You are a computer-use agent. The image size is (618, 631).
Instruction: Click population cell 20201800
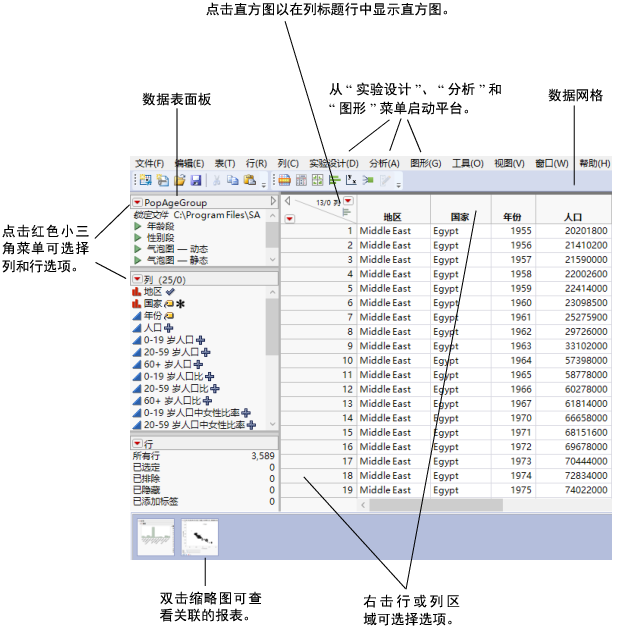573,231
